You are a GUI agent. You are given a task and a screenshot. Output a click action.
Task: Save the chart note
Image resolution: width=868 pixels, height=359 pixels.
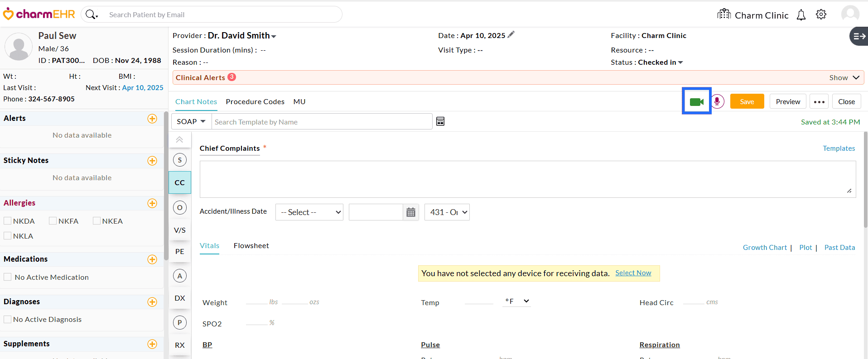point(747,101)
